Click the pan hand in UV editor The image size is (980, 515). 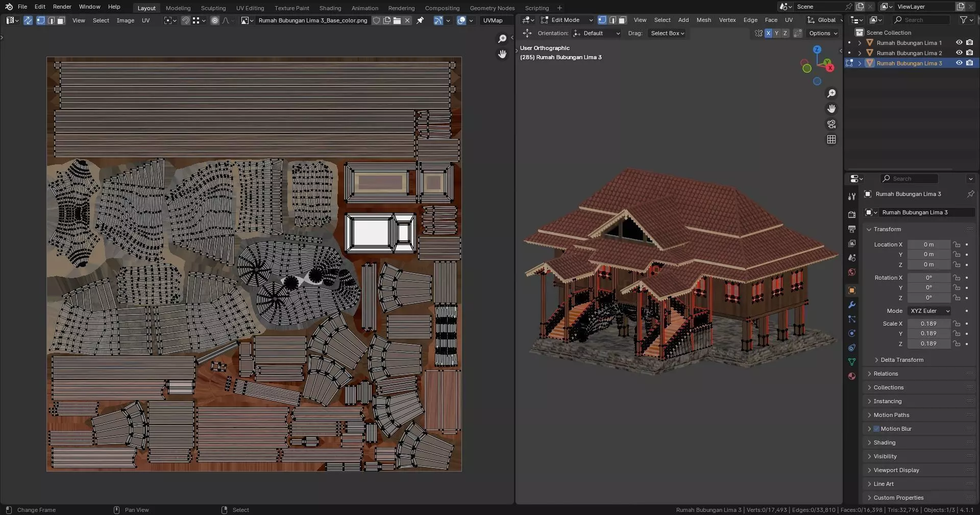click(502, 54)
